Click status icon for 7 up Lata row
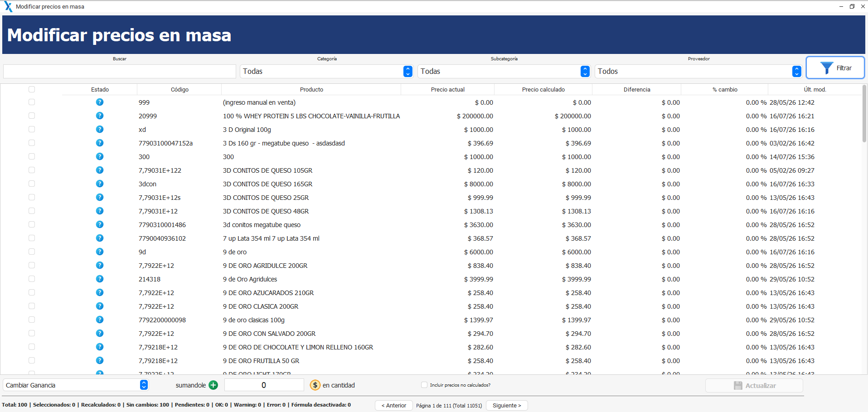The width and height of the screenshot is (868, 412). (x=100, y=238)
